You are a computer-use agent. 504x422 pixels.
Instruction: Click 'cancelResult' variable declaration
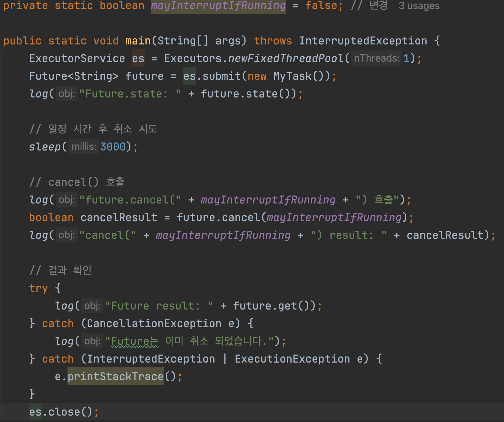click(119, 218)
